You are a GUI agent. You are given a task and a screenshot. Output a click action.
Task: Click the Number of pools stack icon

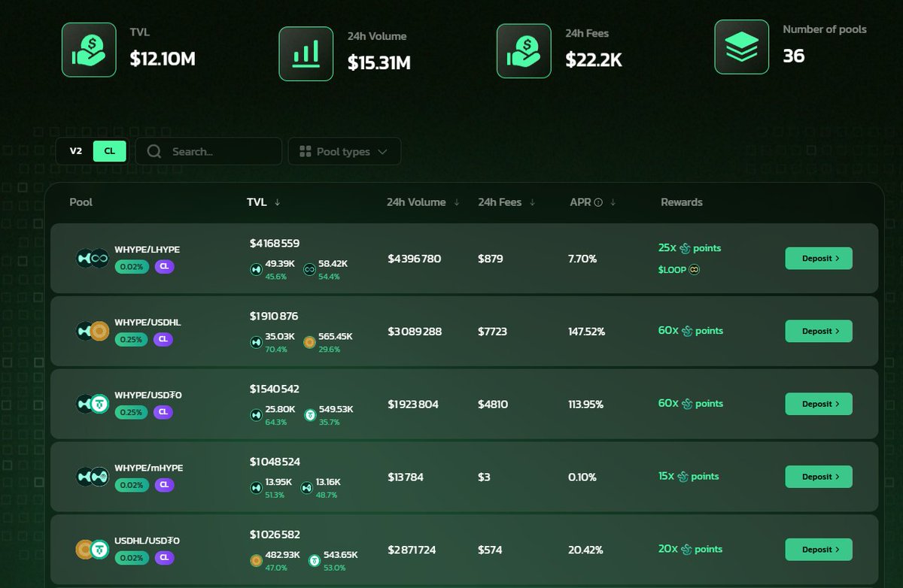[742, 47]
